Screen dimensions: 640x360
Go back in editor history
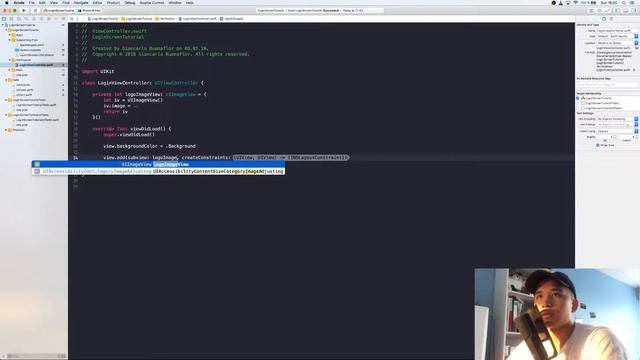click(x=78, y=19)
